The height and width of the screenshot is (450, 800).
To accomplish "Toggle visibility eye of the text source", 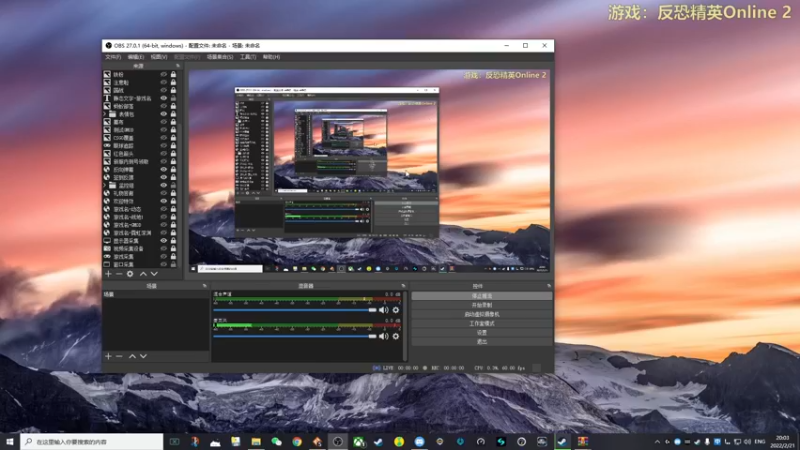I will pyautogui.click(x=164, y=98).
